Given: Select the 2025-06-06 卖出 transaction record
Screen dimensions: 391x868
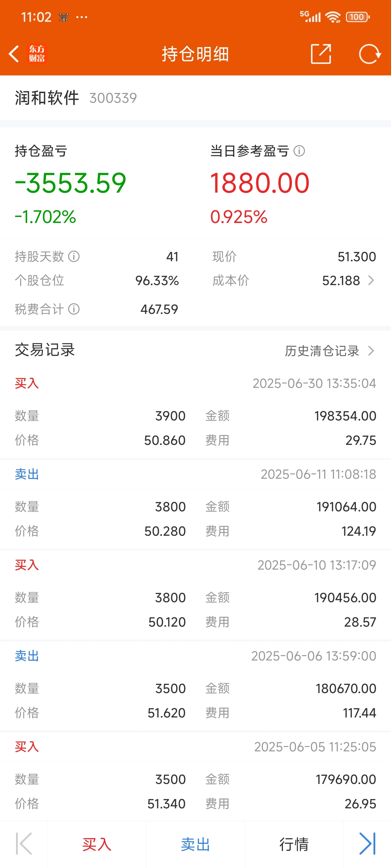Looking at the screenshot, I should tap(195, 686).
